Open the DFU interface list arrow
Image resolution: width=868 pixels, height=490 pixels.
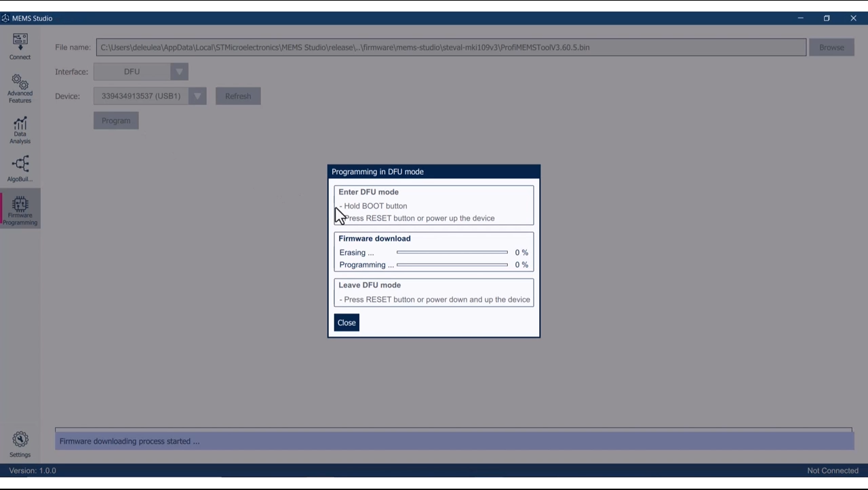tap(179, 71)
